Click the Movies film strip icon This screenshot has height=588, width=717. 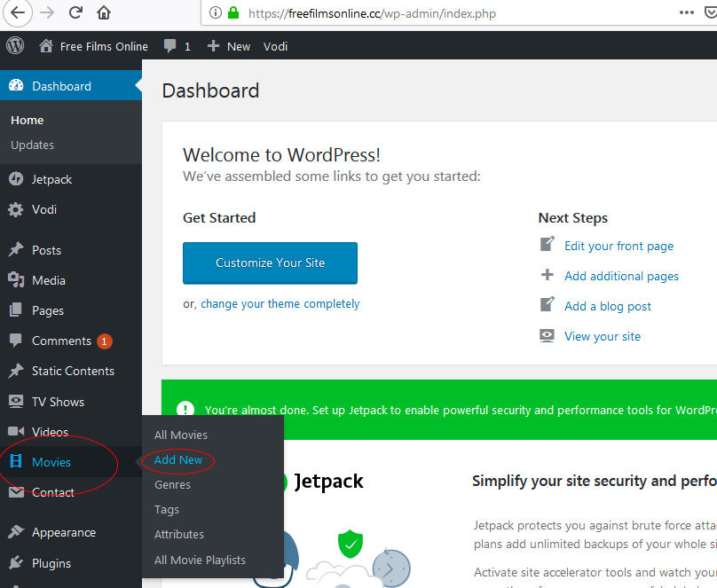tap(16, 461)
